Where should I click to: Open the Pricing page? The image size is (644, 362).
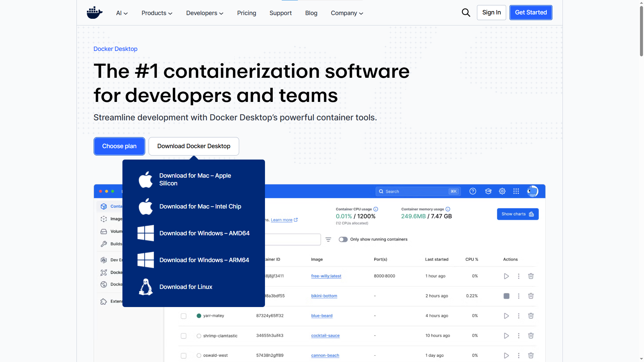click(247, 13)
